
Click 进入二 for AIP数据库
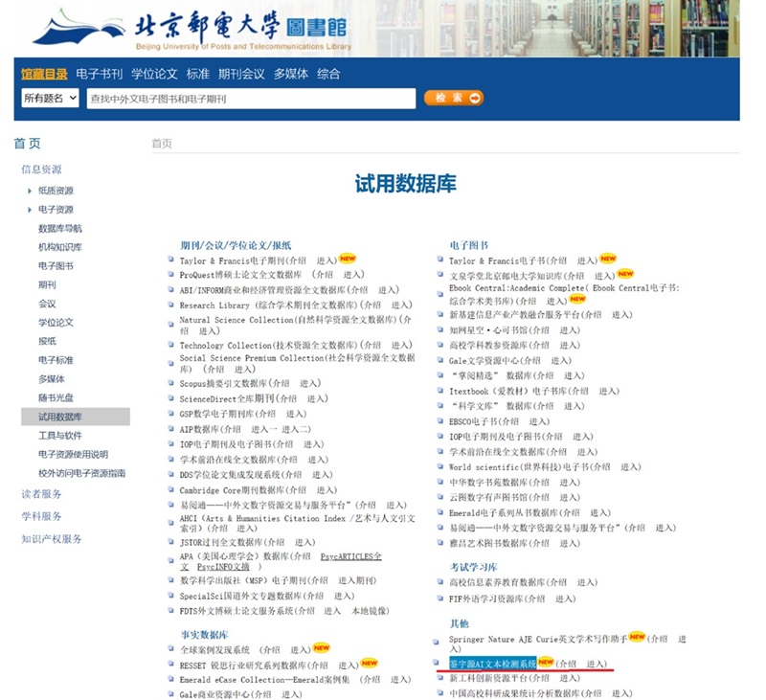pyautogui.click(x=295, y=429)
